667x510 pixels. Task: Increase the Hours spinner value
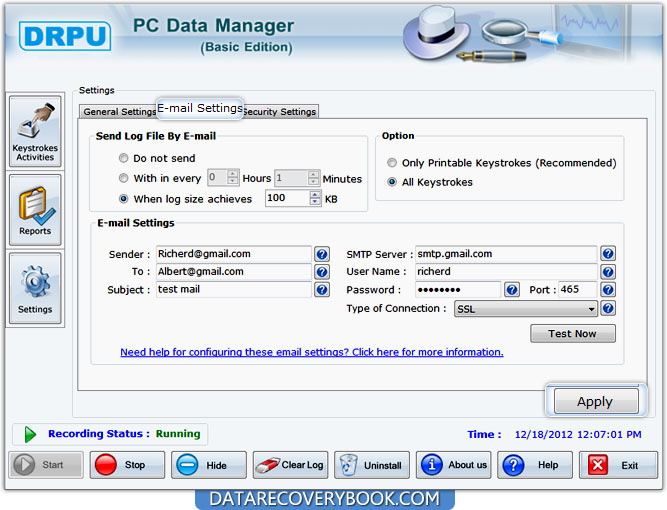[233, 174]
